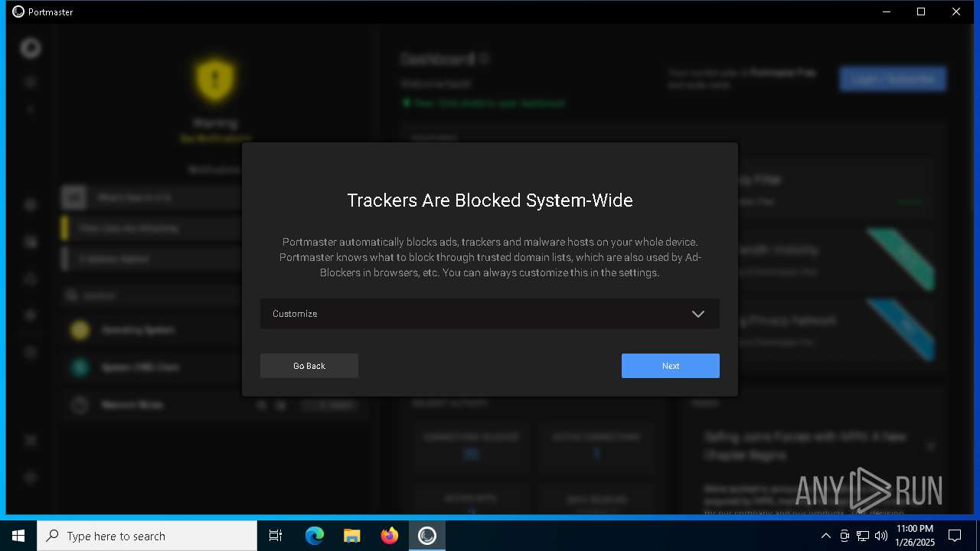This screenshot has width=980, height=551.
Task: Click the Portmaster title bar logo icon
Action: pos(18,11)
